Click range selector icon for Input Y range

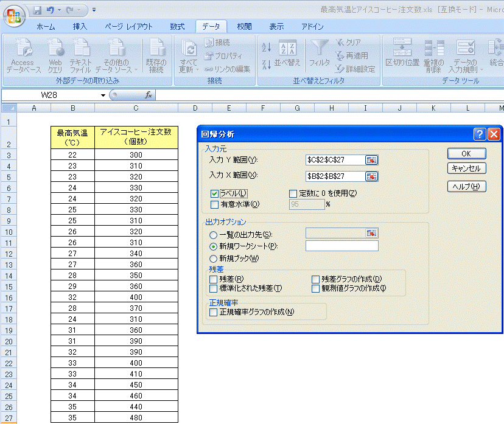pos(371,160)
